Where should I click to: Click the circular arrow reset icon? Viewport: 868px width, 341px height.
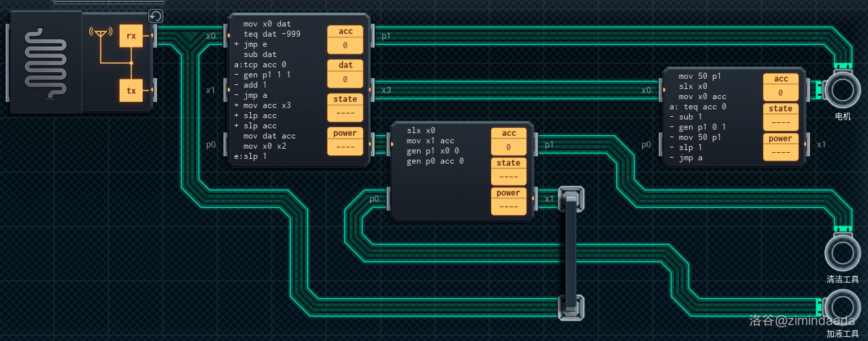[156, 17]
